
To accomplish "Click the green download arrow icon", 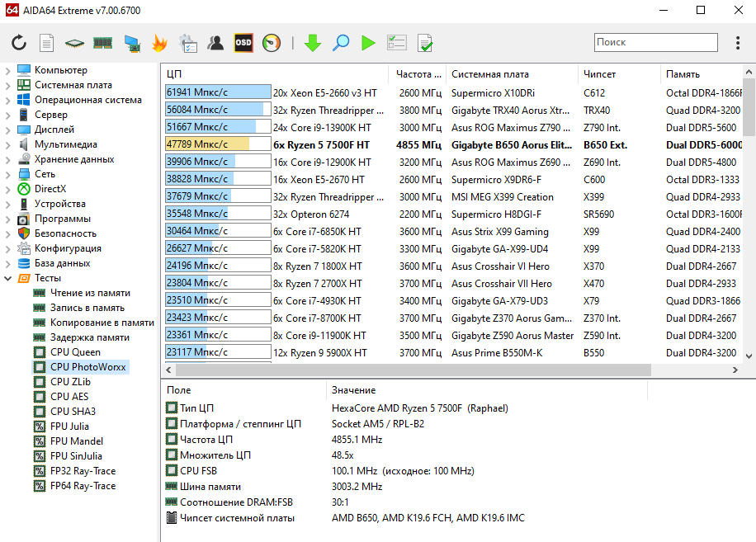I will click(313, 43).
